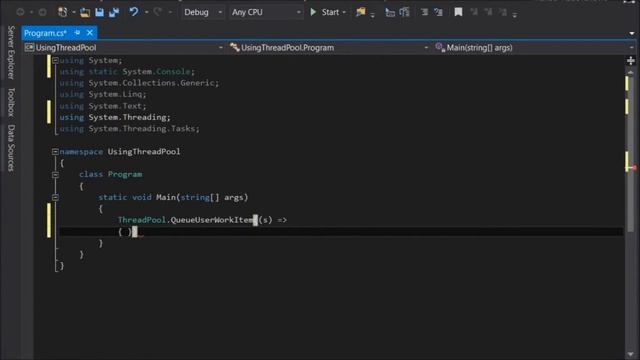Click the 'UsingThreadPool' namespace name in code
640x360 pixels.
144,151
